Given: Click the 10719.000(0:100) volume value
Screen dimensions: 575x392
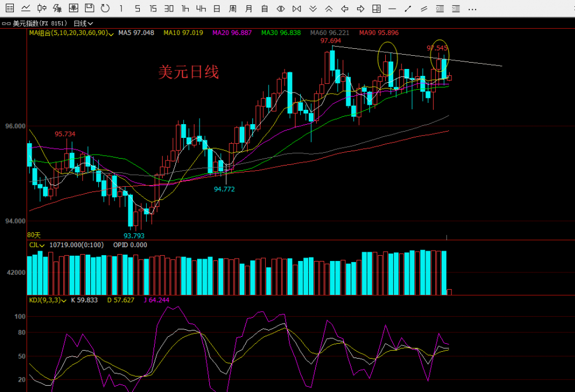Looking at the screenshot, I should (76, 245).
